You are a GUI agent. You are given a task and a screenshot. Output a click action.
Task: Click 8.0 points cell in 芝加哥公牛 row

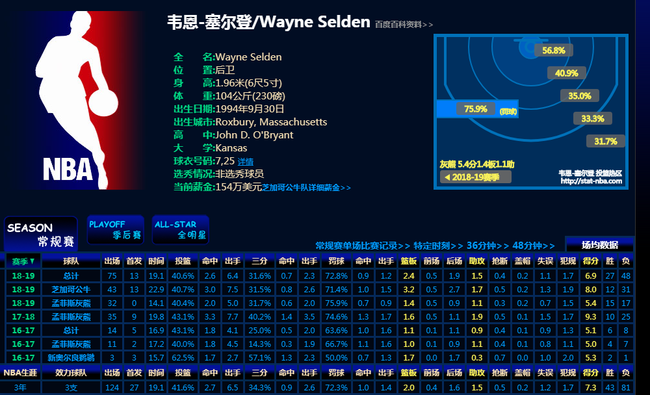(591, 289)
